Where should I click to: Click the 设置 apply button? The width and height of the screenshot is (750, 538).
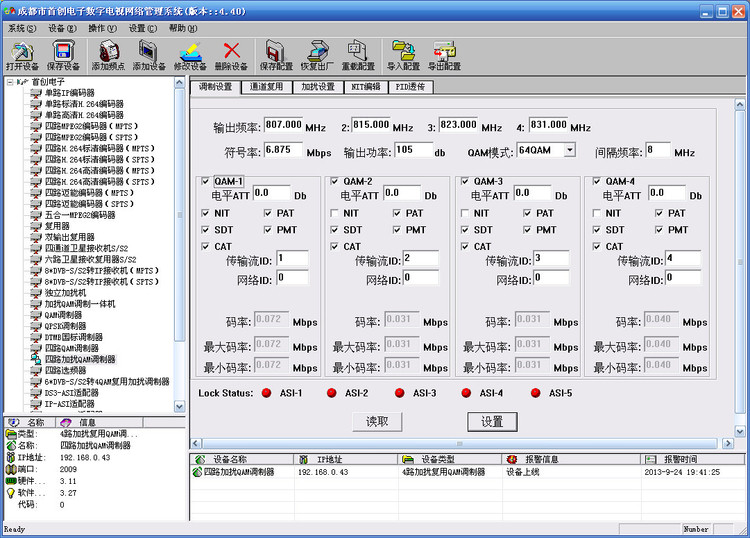[492, 422]
